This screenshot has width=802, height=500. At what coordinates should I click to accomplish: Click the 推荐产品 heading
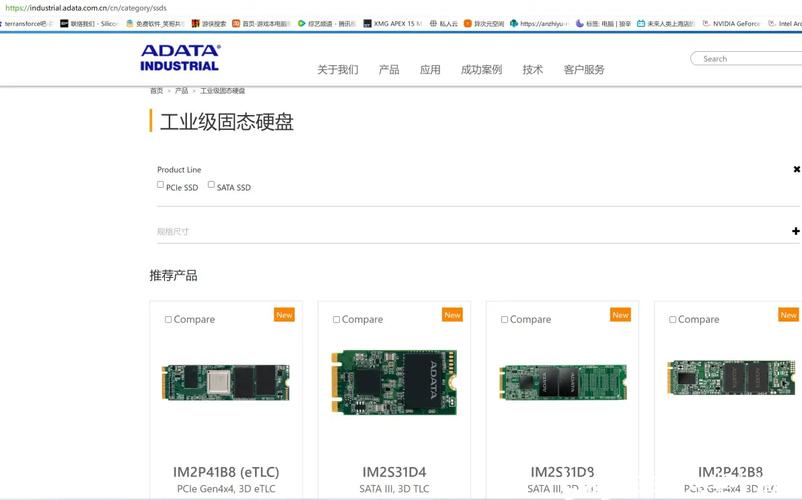[173, 276]
